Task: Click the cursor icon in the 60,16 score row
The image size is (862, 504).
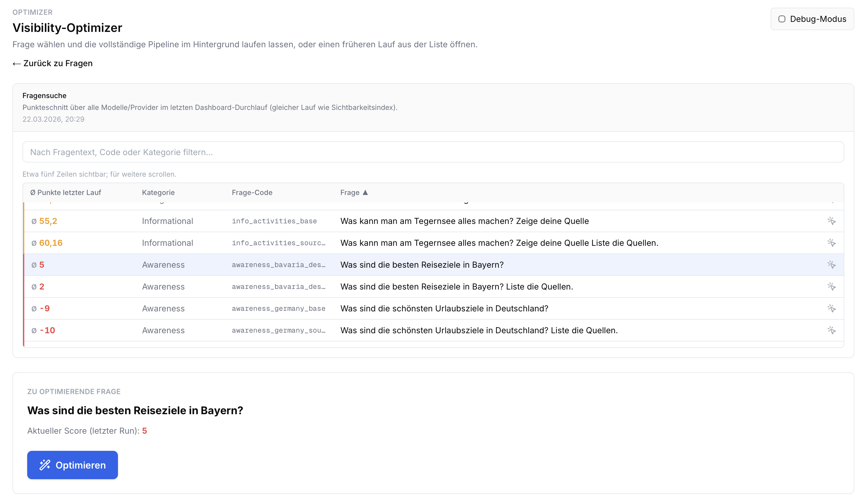Action: pos(831,243)
